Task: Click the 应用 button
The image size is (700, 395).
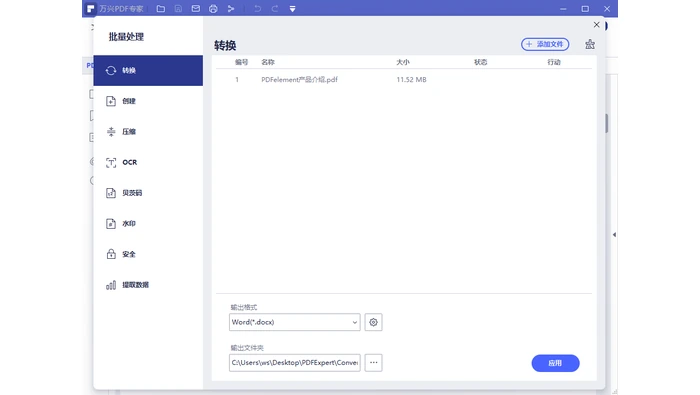Action: point(555,363)
